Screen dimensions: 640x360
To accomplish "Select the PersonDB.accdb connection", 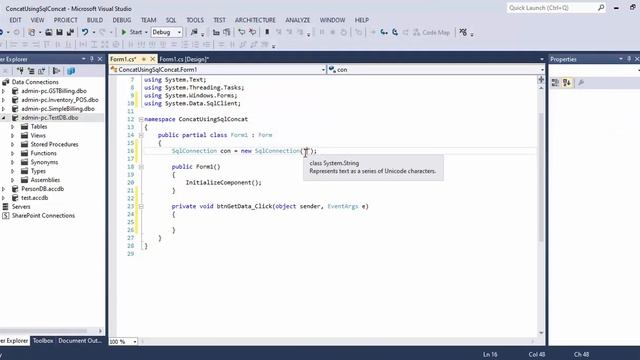I will click(x=42, y=189).
